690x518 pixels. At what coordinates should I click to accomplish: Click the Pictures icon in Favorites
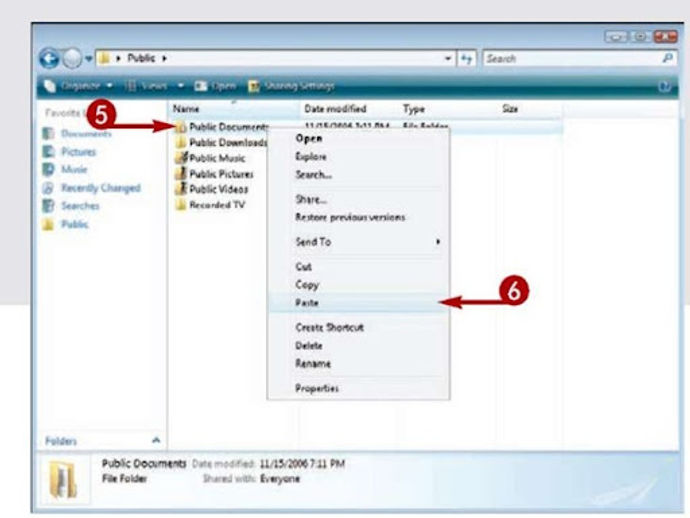[48, 152]
